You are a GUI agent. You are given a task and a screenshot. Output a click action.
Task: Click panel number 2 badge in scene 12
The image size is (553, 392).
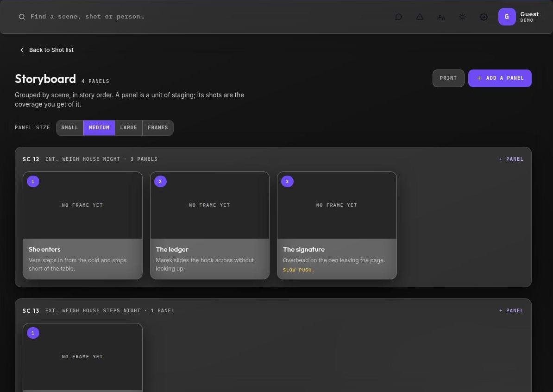tap(160, 181)
